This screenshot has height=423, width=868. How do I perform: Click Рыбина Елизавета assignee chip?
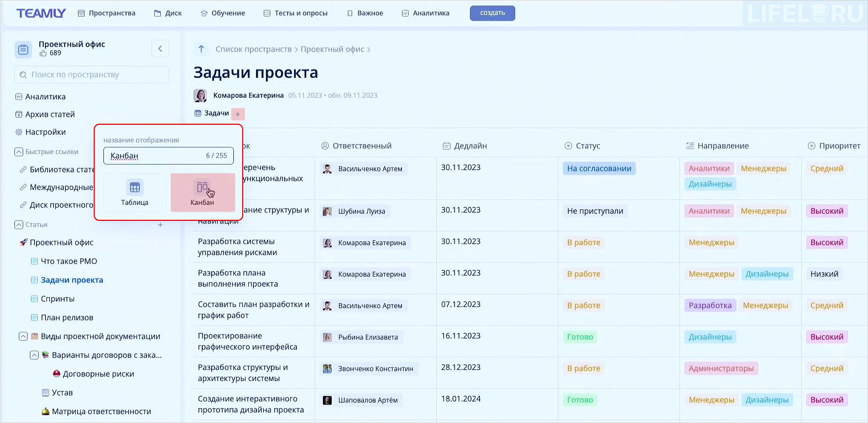point(362,337)
